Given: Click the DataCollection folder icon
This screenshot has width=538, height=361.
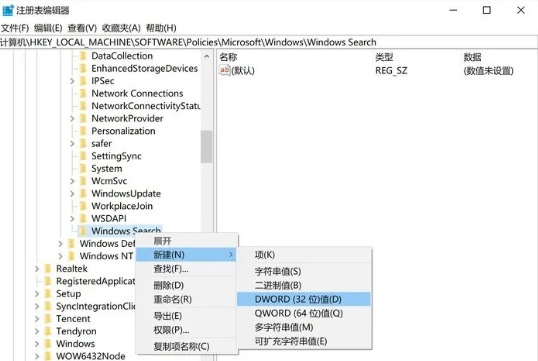Looking at the screenshot, I should [83, 56].
